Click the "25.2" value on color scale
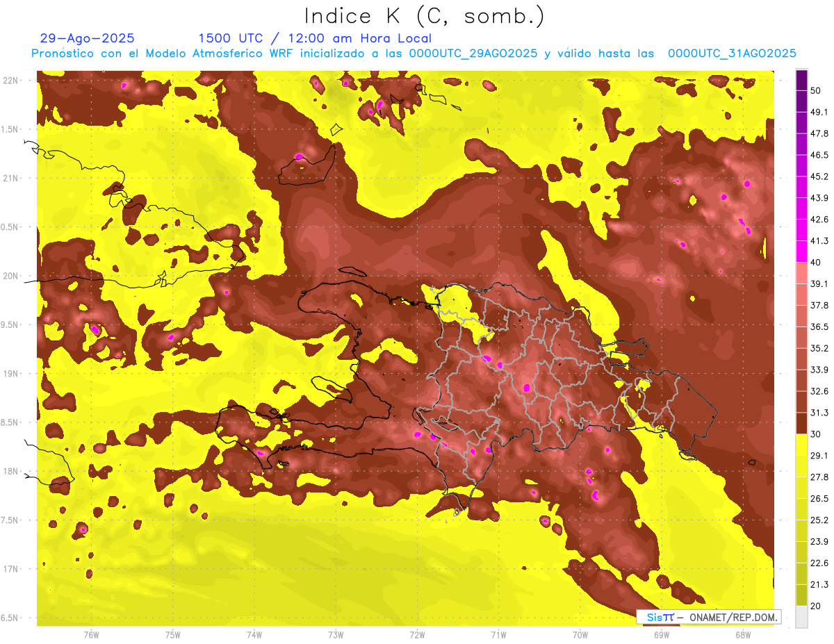The height and width of the screenshot is (644, 834). pyautogui.click(x=818, y=520)
